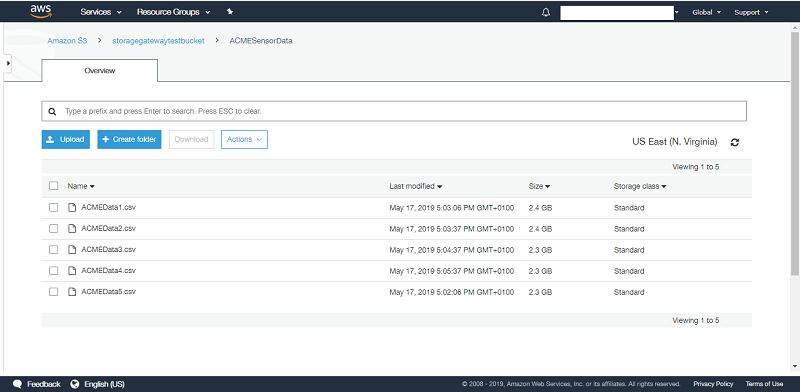This screenshot has width=800, height=392.
Task: Select the ACMEData5.csv checkbox
Action: (x=54, y=291)
